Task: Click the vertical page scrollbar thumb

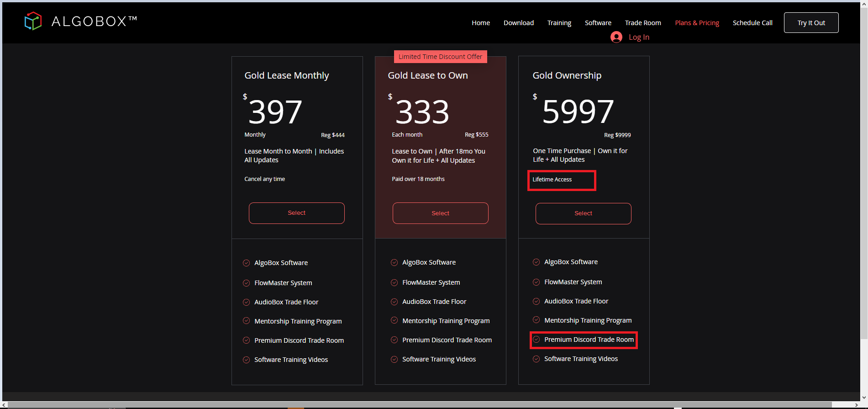Action: click(x=864, y=174)
